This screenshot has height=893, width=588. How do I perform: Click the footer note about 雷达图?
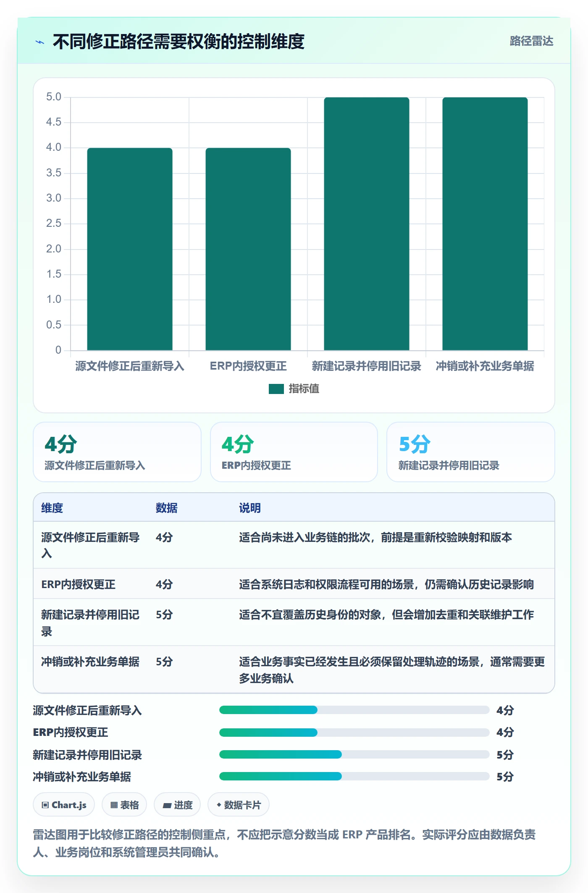[284, 843]
